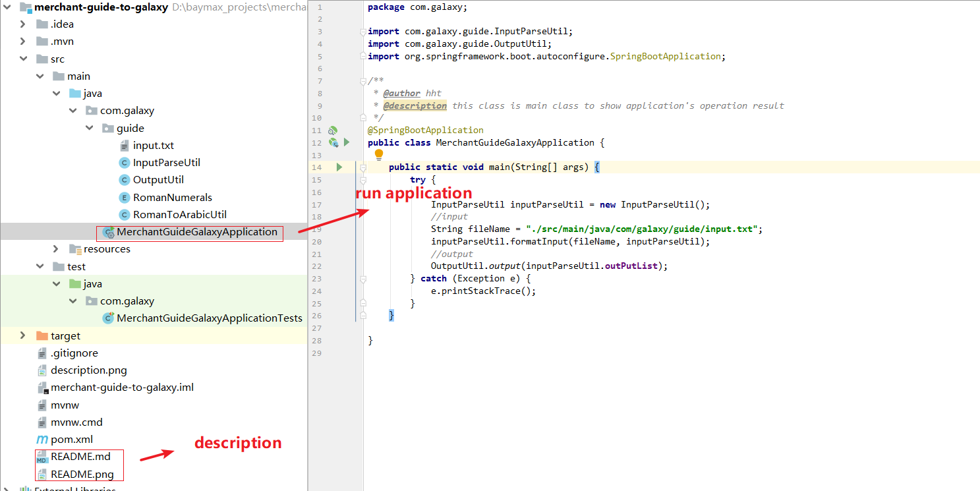This screenshot has width=980, height=491.
Task: Select the README.md file
Action: click(80, 456)
